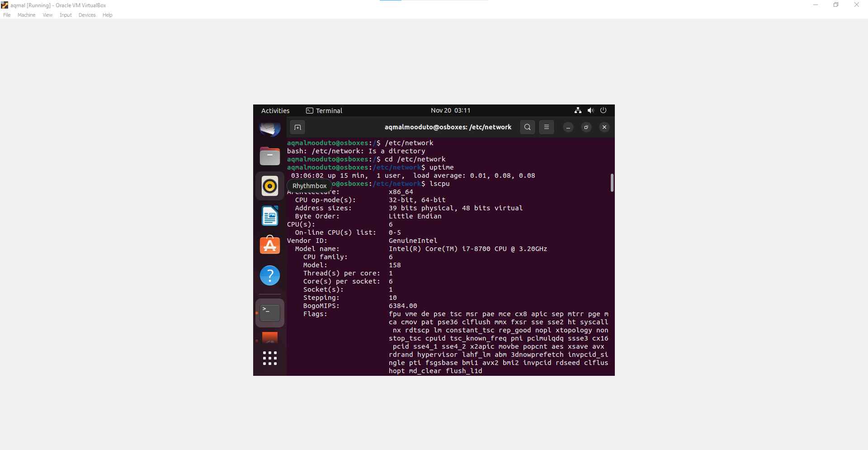Click 'Little Endian' byte order value

(x=415, y=216)
